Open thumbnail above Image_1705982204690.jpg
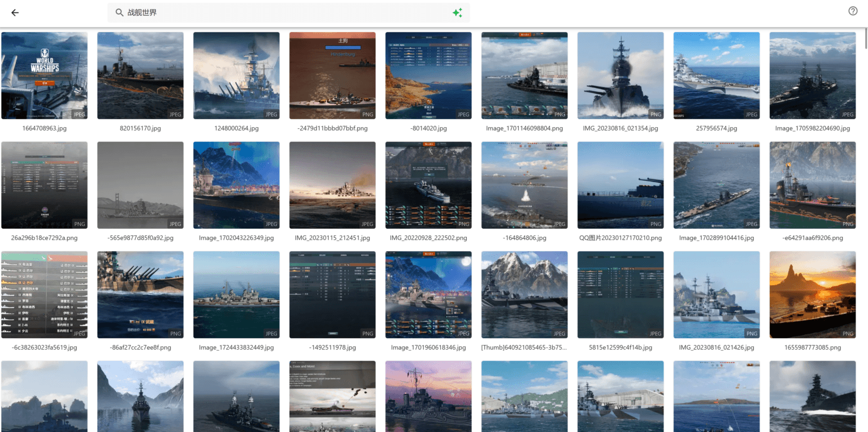This screenshot has height=432, width=868. coord(813,76)
